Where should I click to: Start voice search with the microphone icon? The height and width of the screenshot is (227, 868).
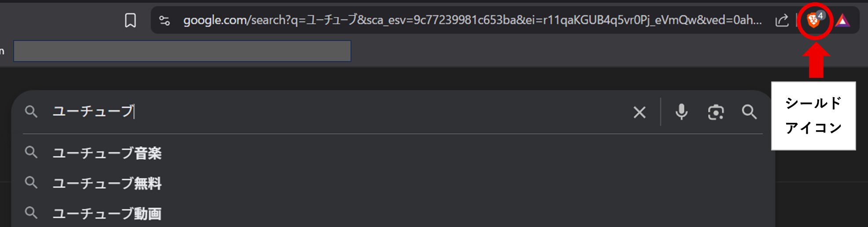click(x=681, y=112)
